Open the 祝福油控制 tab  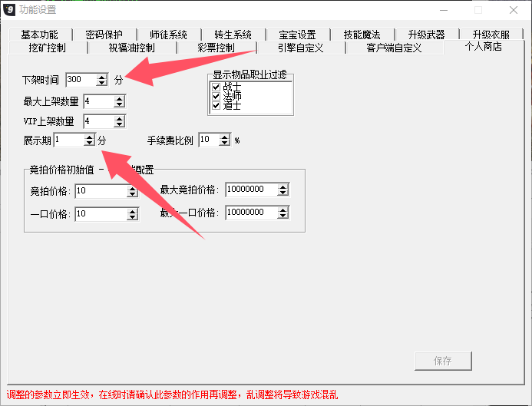click(x=132, y=48)
